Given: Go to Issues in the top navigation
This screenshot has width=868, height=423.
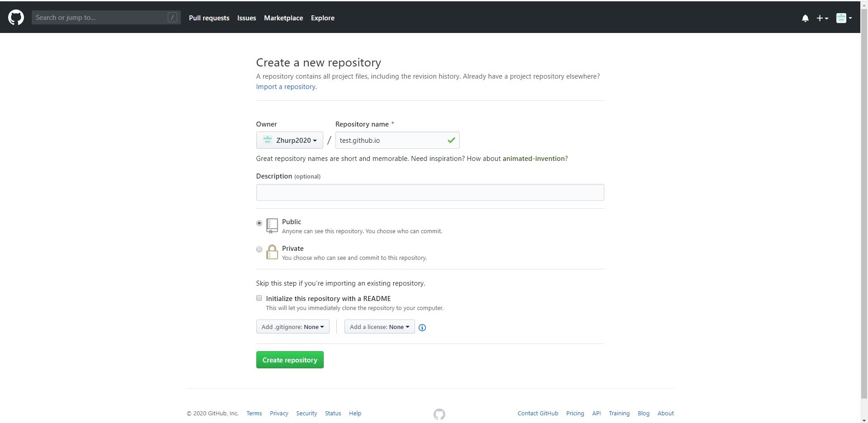Looking at the screenshot, I should point(246,18).
